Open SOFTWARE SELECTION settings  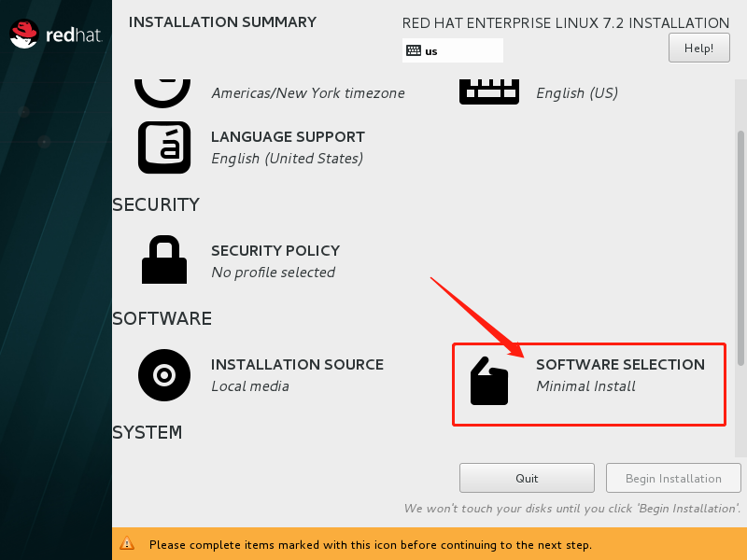(620, 365)
